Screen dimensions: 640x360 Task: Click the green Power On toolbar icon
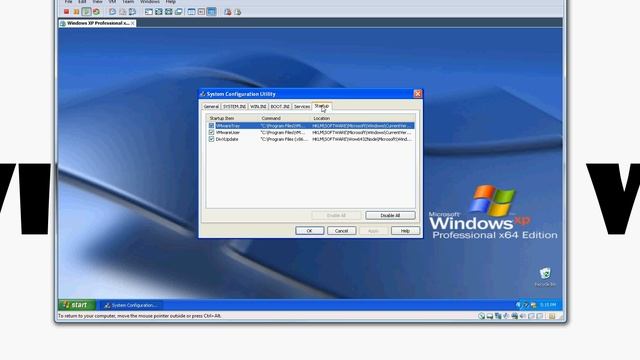coord(86,12)
